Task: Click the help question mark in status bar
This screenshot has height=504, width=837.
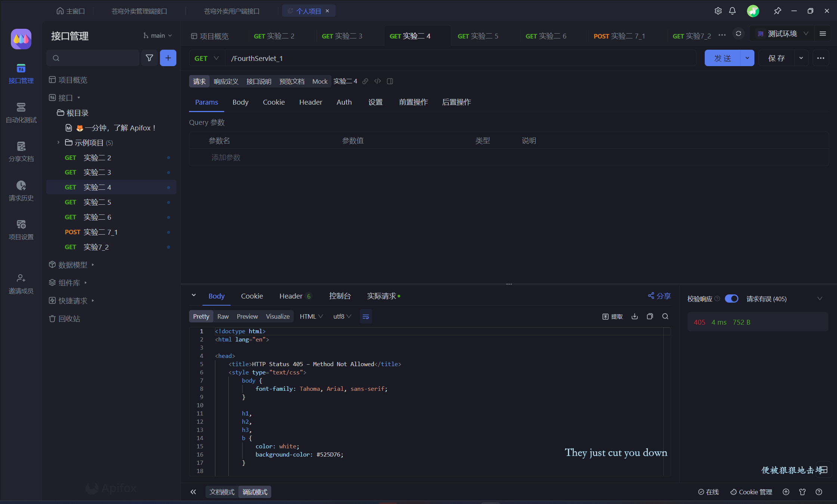Action: tap(819, 492)
